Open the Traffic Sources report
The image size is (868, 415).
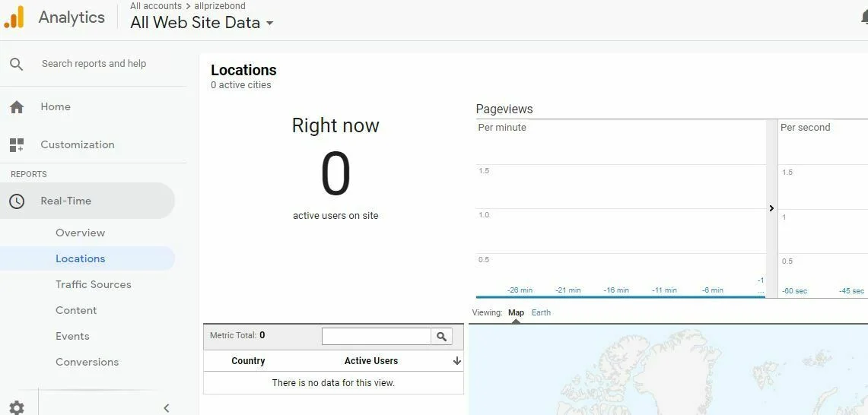[93, 284]
